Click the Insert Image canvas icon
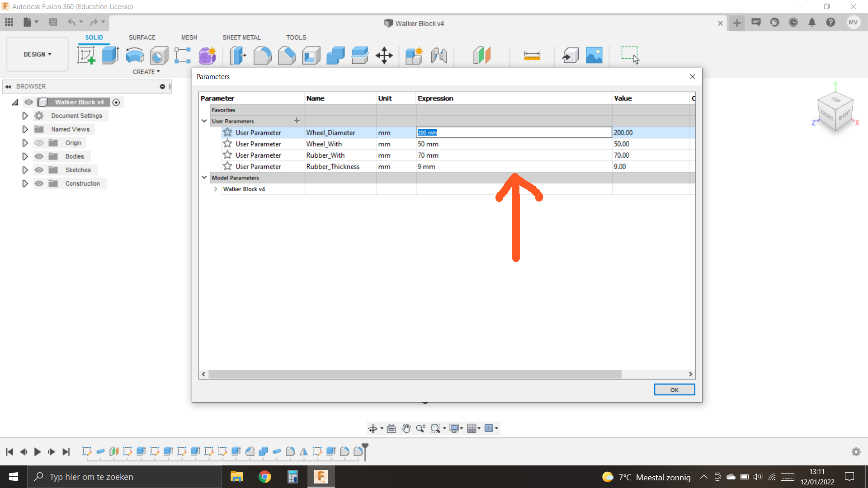Viewport: 868px width, 488px height. click(594, 56)
